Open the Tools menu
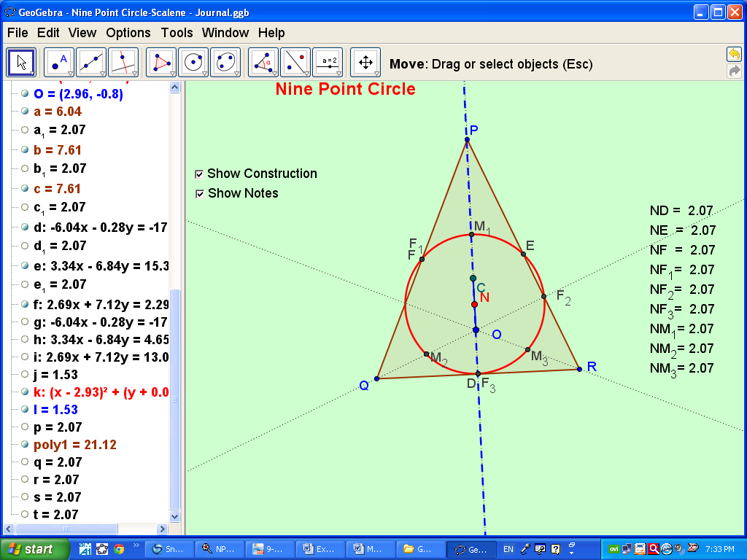Viewport: 747px width, 560px height. click(x=177, y=33)
